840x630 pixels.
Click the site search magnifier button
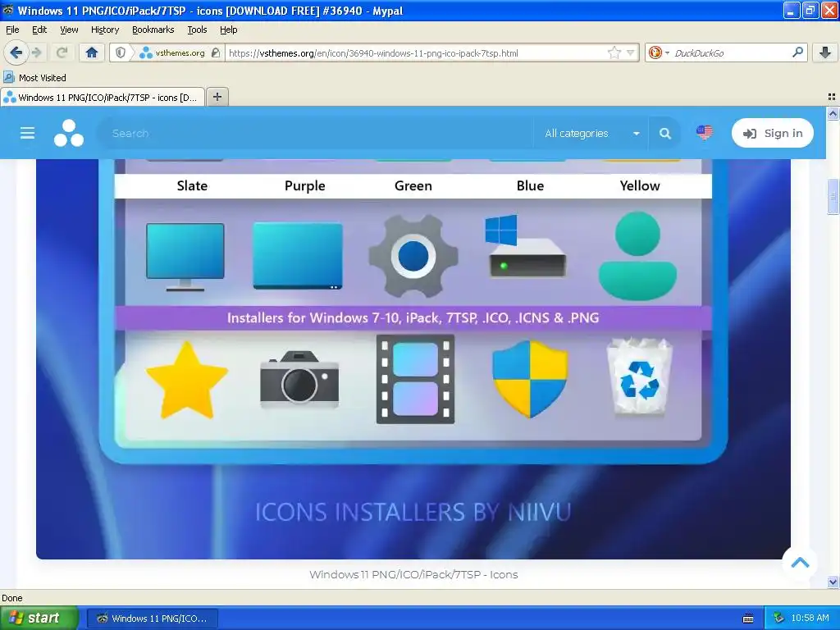pos(664,134)
